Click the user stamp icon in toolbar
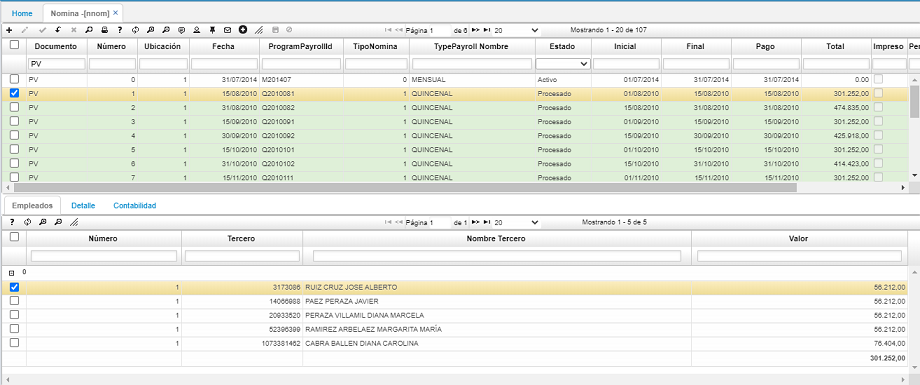The image size is (920, 385). coord(197,30)
